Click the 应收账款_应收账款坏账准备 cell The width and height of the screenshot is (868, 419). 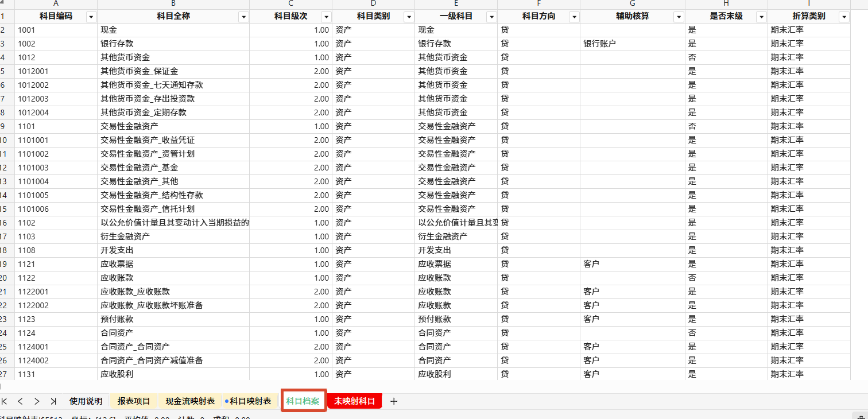click(x=173, y=305)
